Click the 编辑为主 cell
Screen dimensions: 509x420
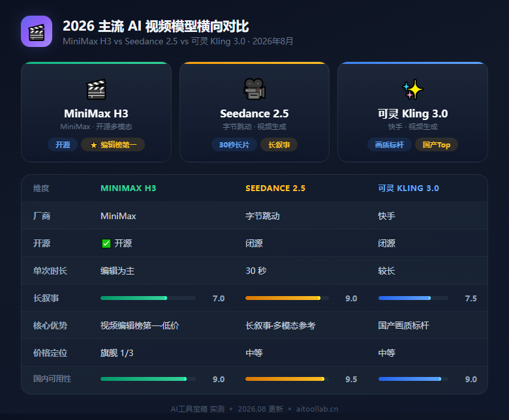pyautogui.click(x=117, y=271)
